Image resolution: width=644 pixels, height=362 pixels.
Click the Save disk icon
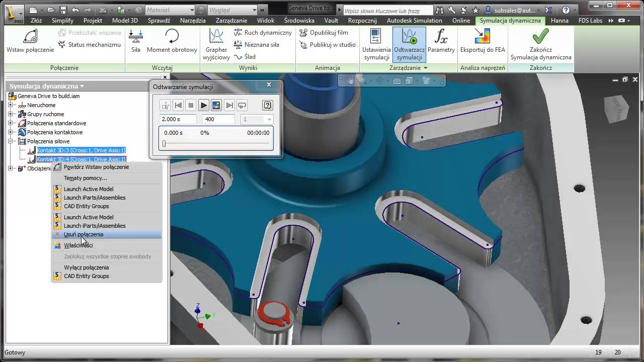pos(63,10)
